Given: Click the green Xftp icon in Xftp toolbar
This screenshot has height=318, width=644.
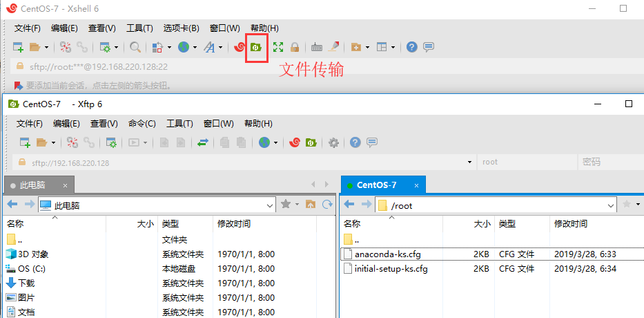Looking at the screenshot, I should 311,142.
